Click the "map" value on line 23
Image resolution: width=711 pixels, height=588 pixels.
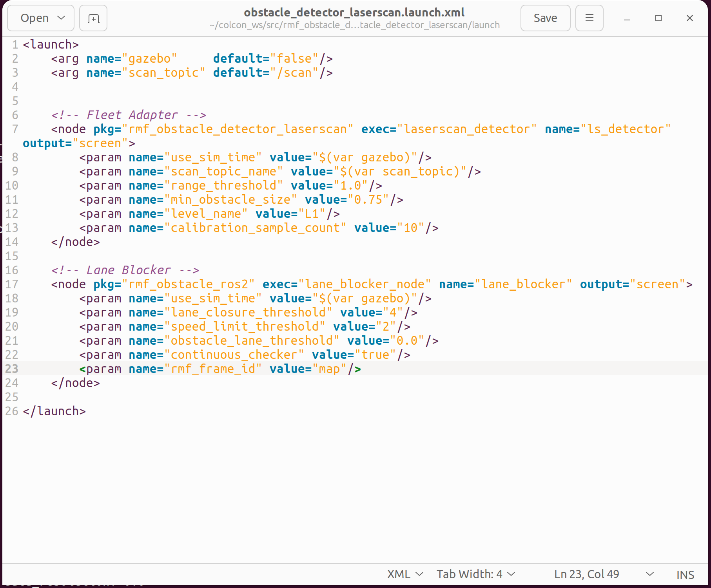329,369
